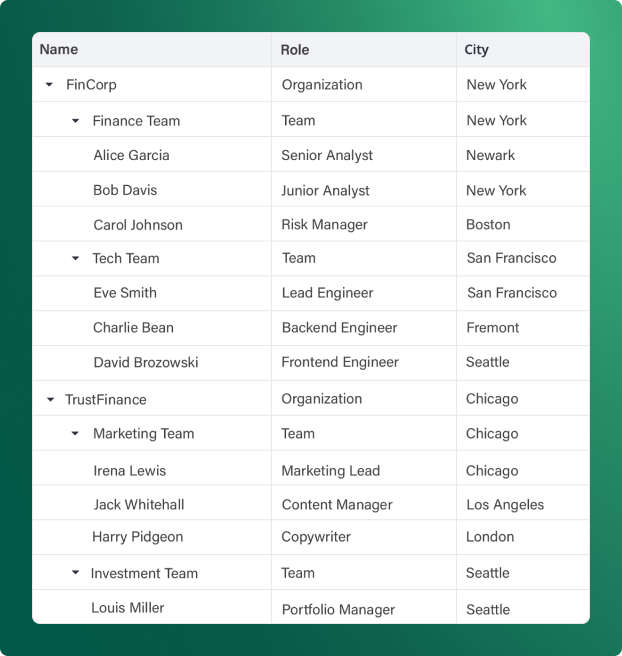Sort by the Role column header

click(295, 50)
